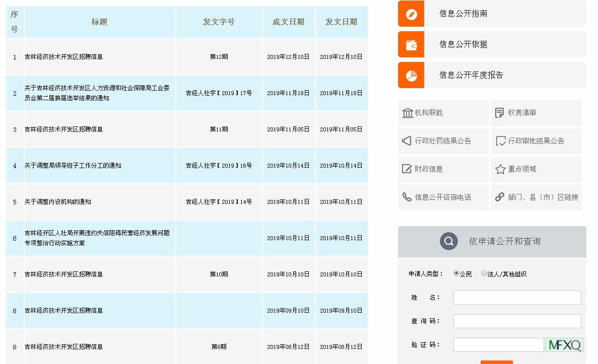
Task: Open 吉林经开区人社局开展违约失信 专项整治行动实施方案
Action: [97, 238]
